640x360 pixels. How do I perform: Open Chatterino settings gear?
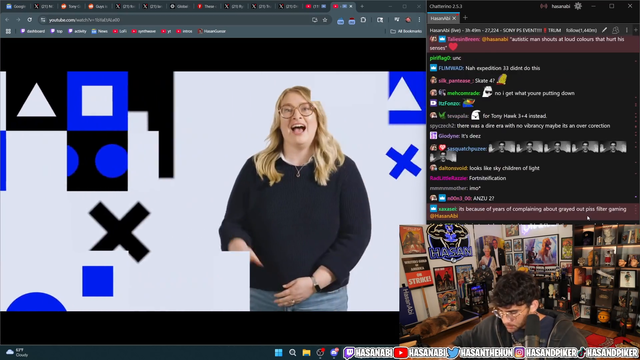578,6
